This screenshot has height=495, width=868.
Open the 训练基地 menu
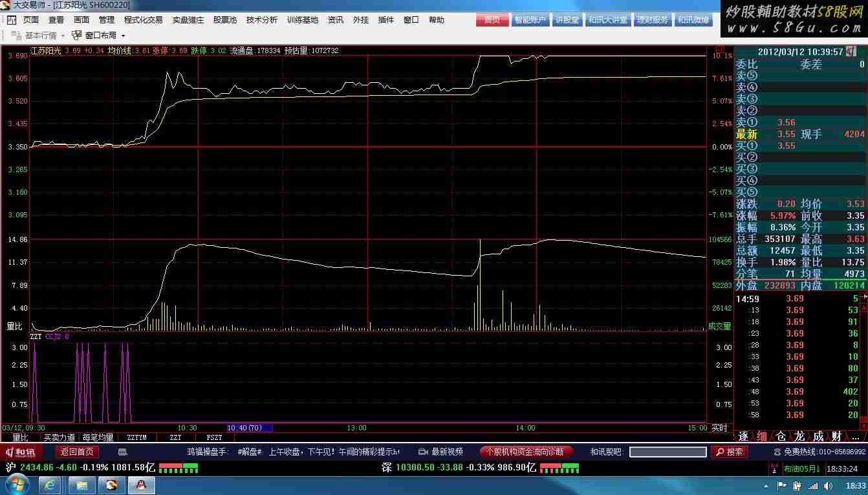click(303, 20)
